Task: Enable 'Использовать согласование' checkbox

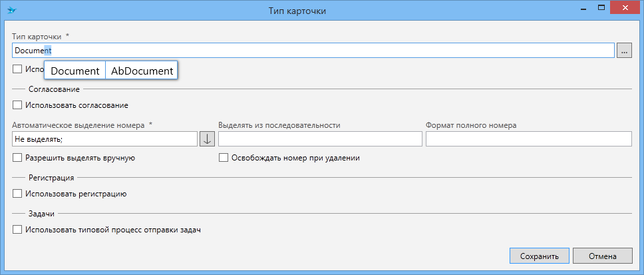Action: [x=17, y=105]
